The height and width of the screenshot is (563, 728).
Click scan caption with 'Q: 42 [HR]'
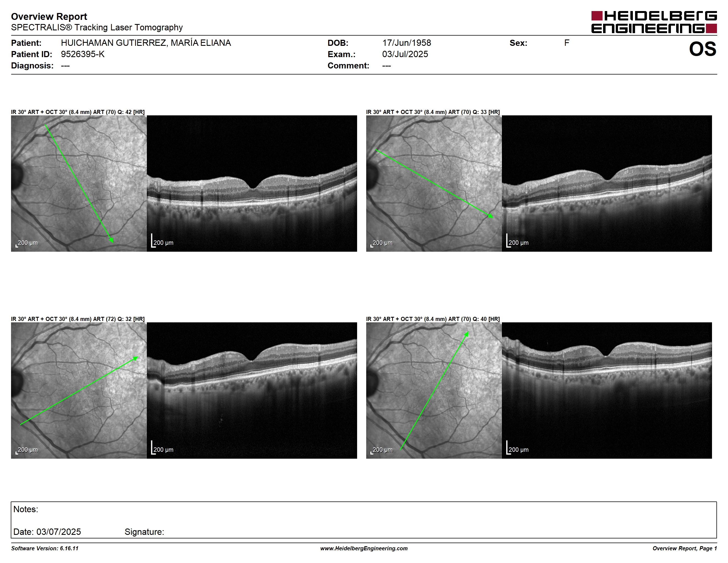(78, 112)
